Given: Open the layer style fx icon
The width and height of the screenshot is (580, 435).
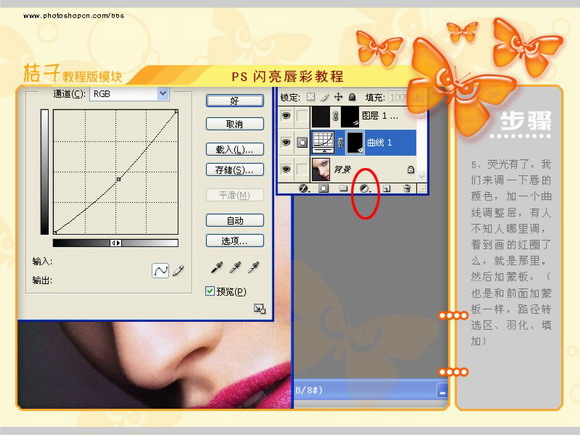Looking at the screenshot, I should 304,189.
